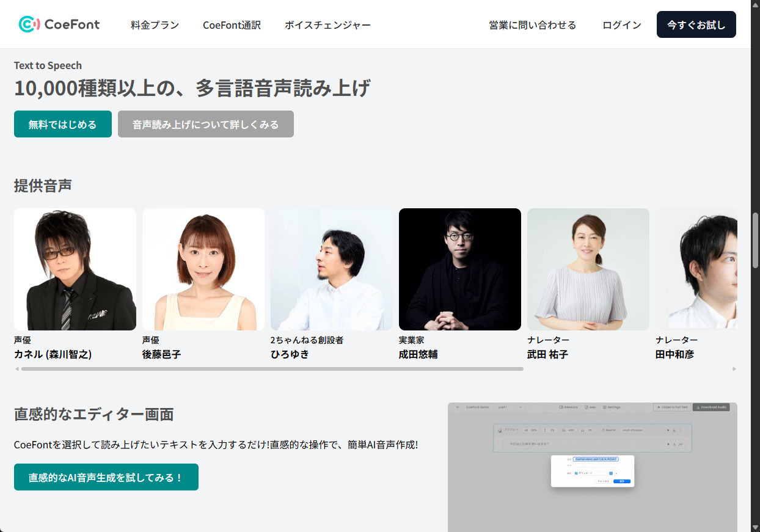
Task: Select the 成田悠輔 voice card image
Action: pyautogui.click(x=460, y=269)
